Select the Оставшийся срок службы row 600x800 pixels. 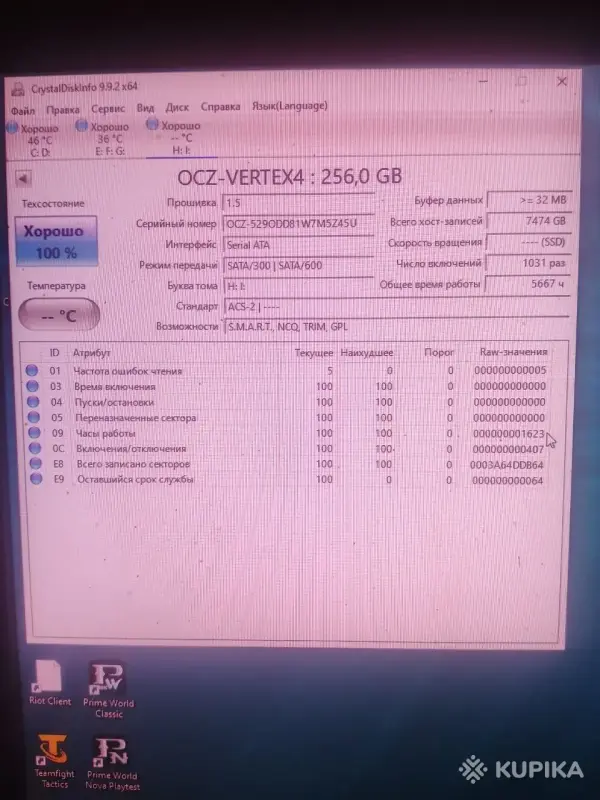tap(289, 480)
